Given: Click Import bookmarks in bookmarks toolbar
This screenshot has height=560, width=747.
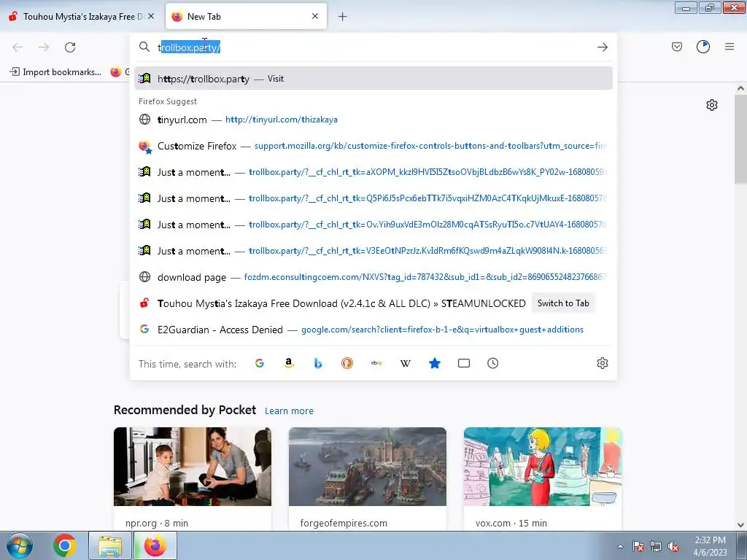Looking at the screenshot, I should pos(55,72).
